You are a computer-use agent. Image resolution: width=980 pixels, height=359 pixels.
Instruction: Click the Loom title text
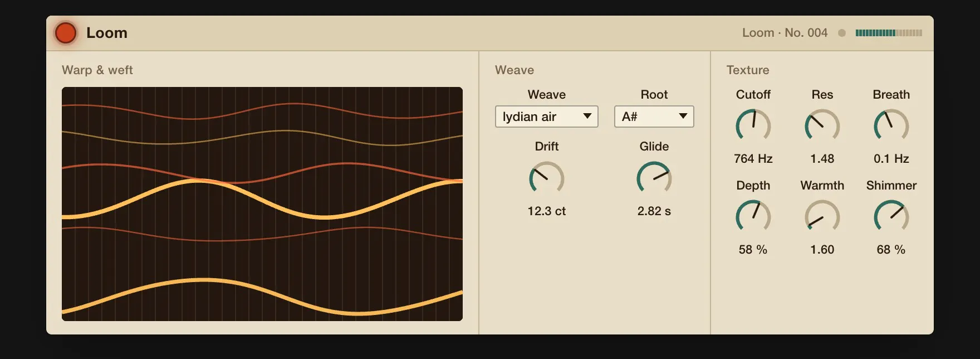click(107, 33)
